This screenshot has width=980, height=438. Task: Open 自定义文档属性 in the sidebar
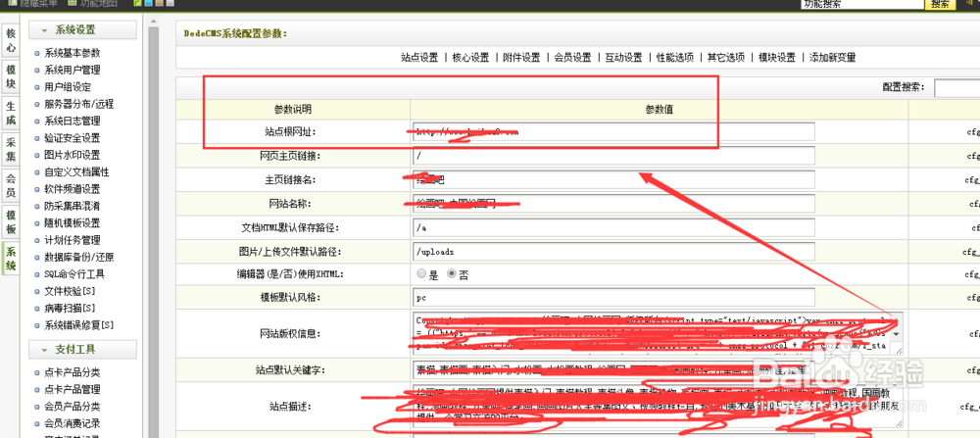[x=76, y=171]
